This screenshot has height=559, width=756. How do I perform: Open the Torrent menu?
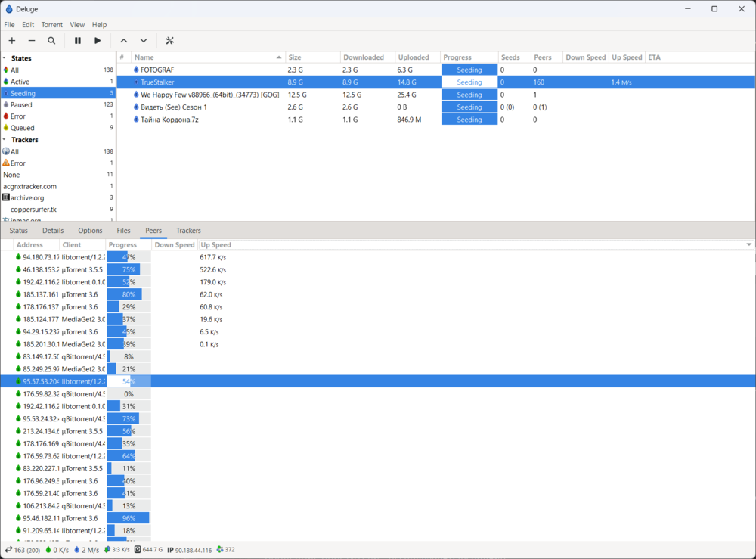point(52,25)
